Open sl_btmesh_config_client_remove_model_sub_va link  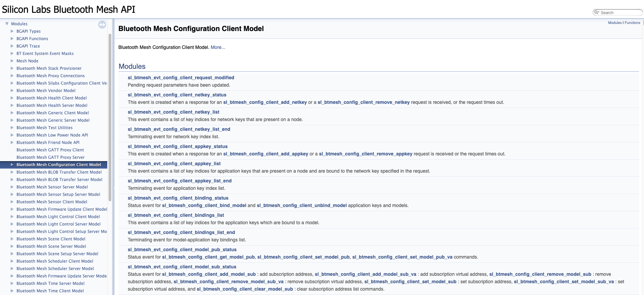tap(229, 282)
